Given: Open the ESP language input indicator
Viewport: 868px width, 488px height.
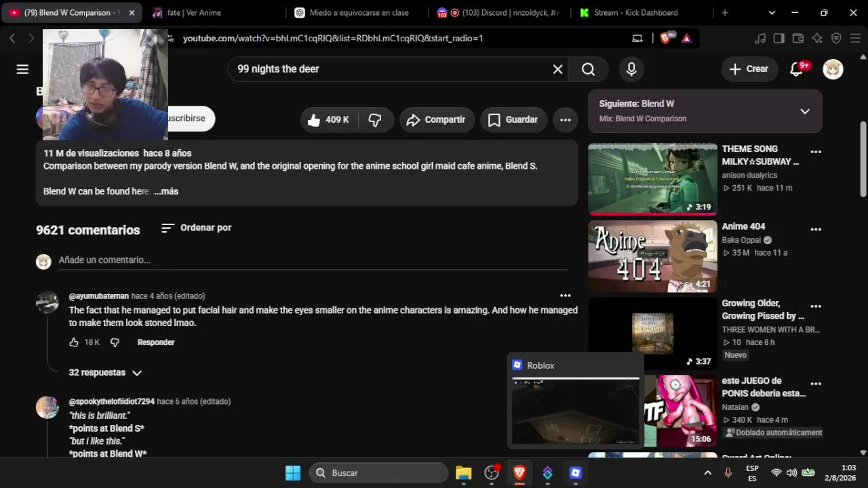Looking at the screenshot, I should (752, 472).
